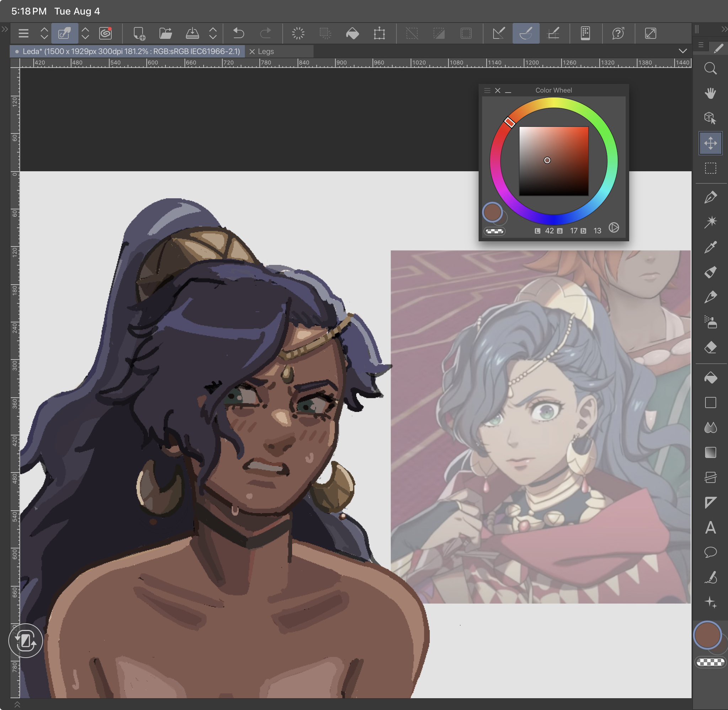Select the Correct Line tool
The height and width of the screenshot is (710, 728).
[711, 577]
